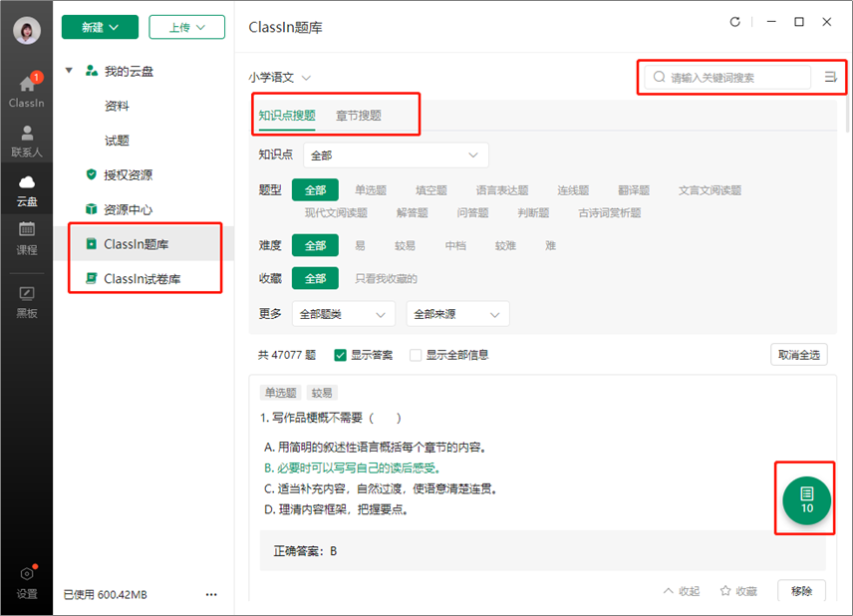The image size is (853, 616).
Task: Set difficulty filter to 难
Action: point(550,245)
